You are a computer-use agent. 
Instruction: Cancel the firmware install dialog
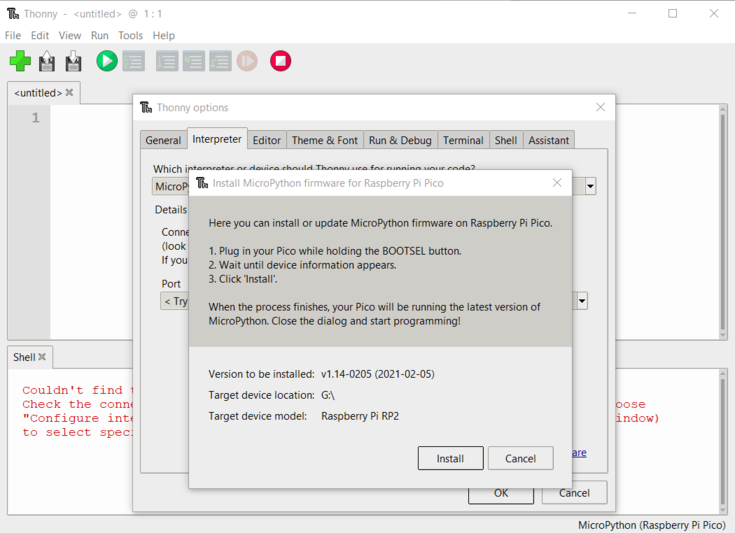click(x=520, y=458)
